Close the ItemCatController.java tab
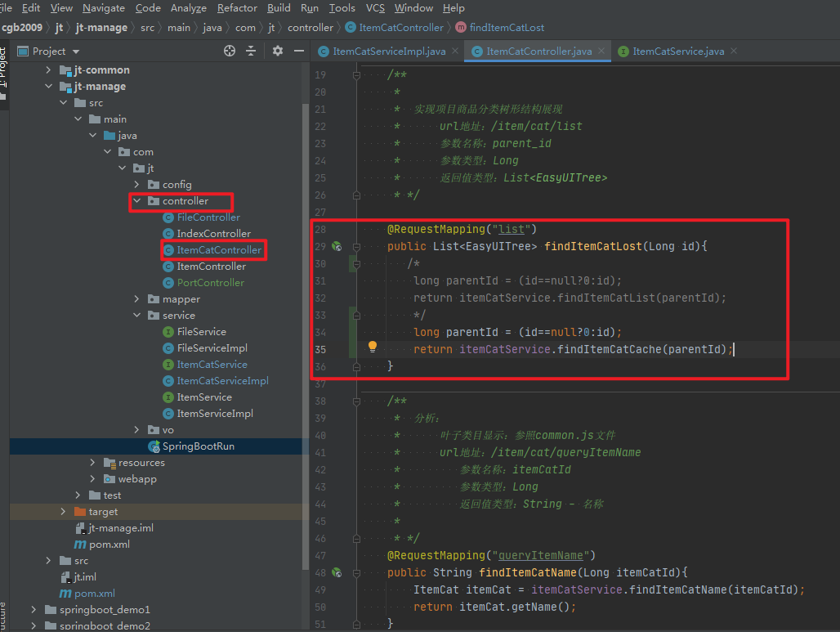 coord(601,51)
